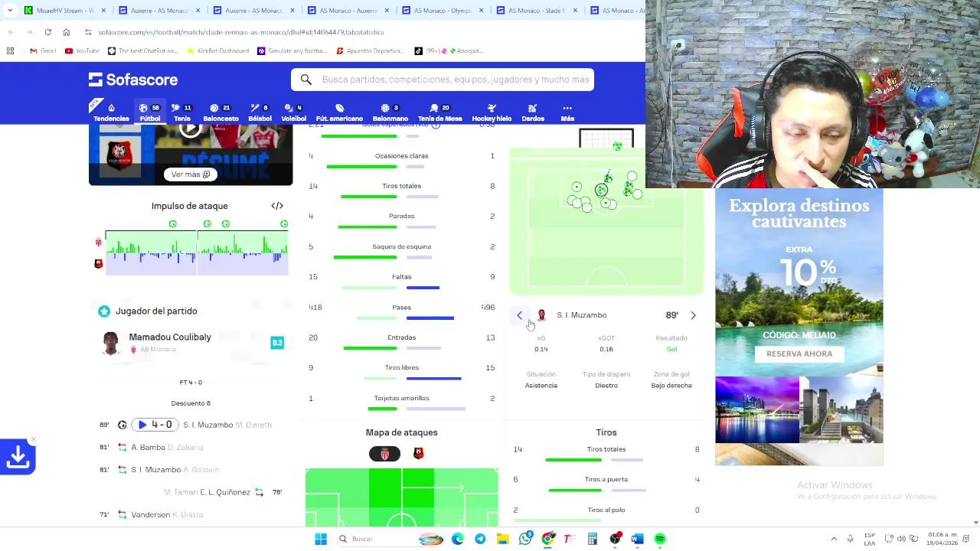Open the Windows Start menu

(321, 539)
